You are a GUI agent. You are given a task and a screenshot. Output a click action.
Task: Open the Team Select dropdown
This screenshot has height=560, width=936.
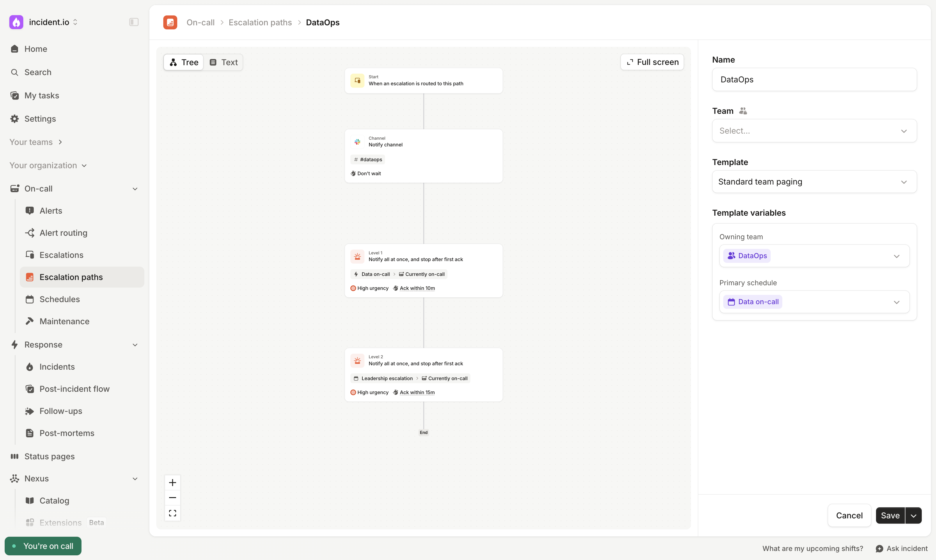click(814, 131)
